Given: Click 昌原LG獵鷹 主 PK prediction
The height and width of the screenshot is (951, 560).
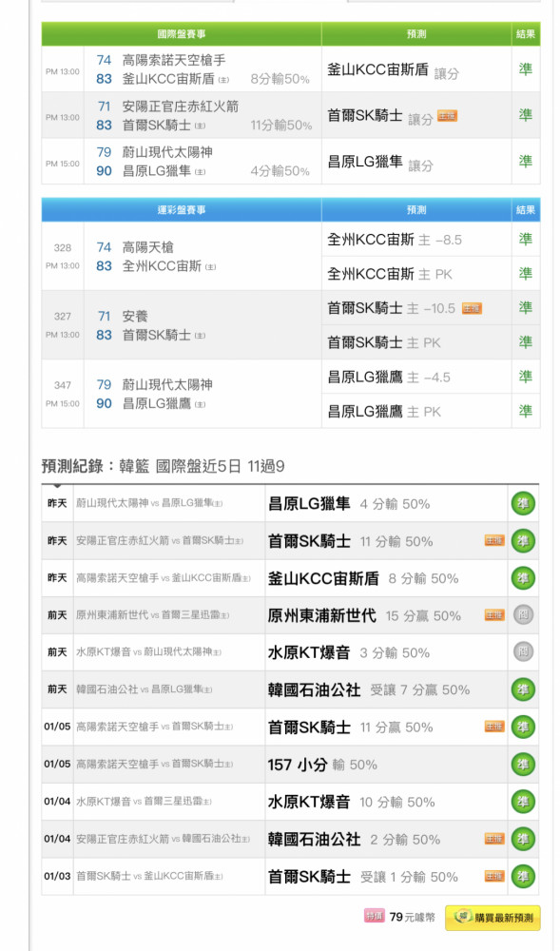Looking at the screenshot, I should (384, 412).
